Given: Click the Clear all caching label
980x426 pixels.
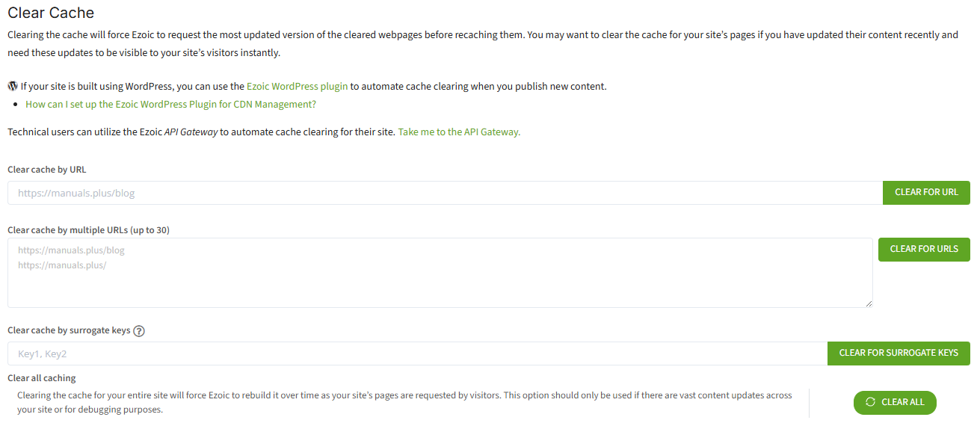Looking at the screenshot, I should click(x=42, y=378).
